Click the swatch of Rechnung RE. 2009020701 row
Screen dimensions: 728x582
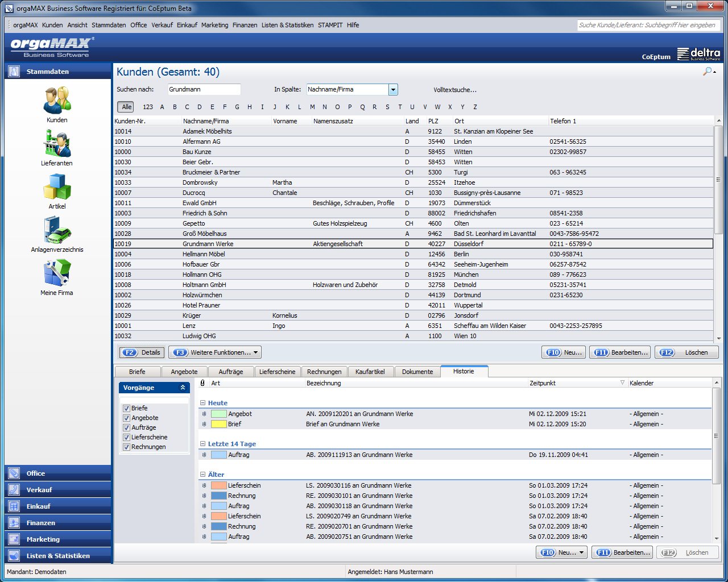point(219,526)
